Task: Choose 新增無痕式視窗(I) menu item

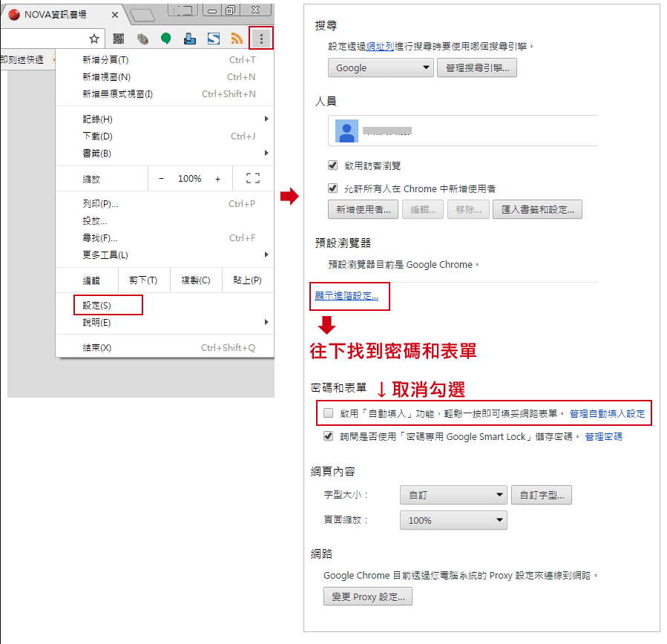Action: pyautogui.click(x=165, y=94)
